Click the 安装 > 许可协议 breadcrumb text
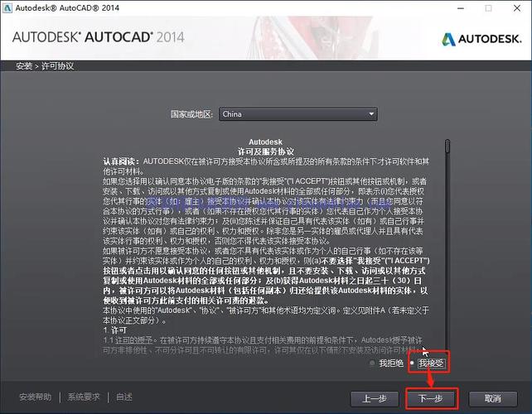Viewport: 532px width, 414px height. click(x=45, y=65)
